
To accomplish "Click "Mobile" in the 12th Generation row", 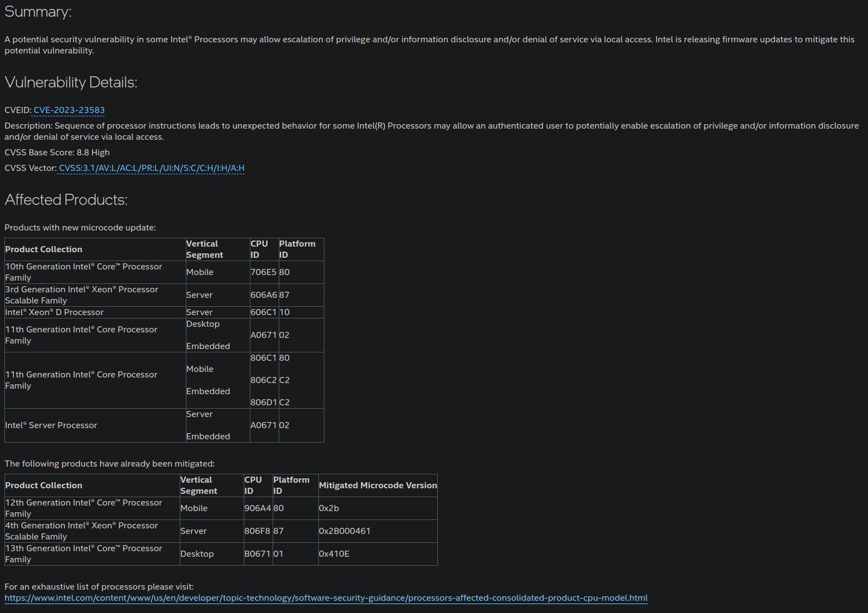I will click(194, 508).
